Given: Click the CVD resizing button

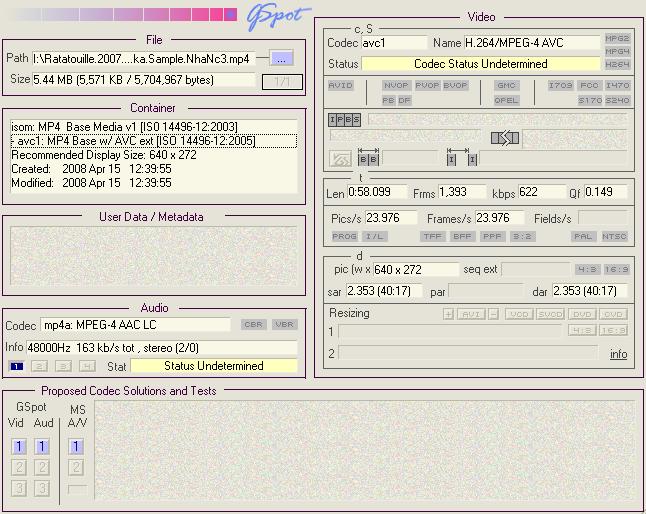Looking at the screenshot, I should [613, 314].
